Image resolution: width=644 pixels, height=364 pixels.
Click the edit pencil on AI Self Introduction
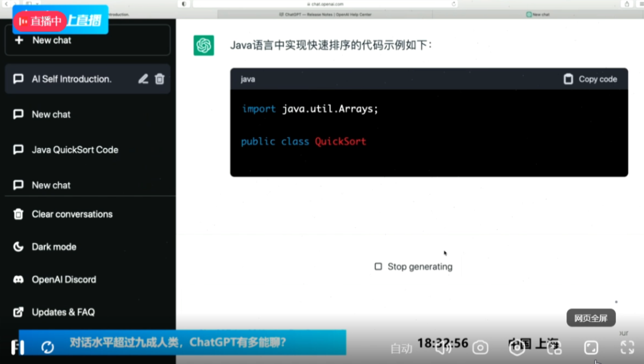click(143, 78)
